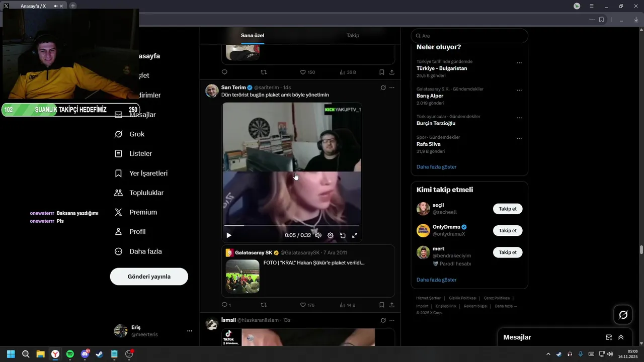Play the Sarı Terim tweet video

point(229,235)
